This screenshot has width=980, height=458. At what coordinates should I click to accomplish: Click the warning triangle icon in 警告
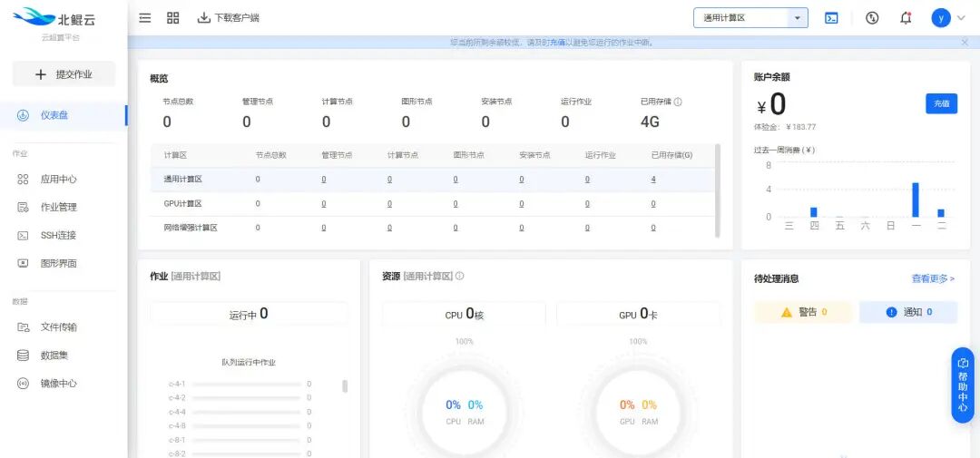click(787, 312)
